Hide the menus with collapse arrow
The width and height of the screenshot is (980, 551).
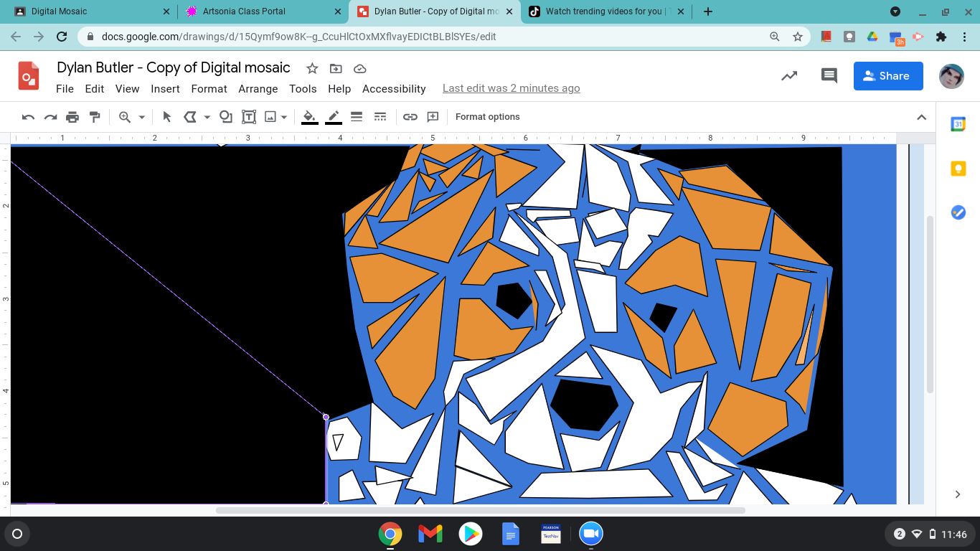tap(922, 117)
